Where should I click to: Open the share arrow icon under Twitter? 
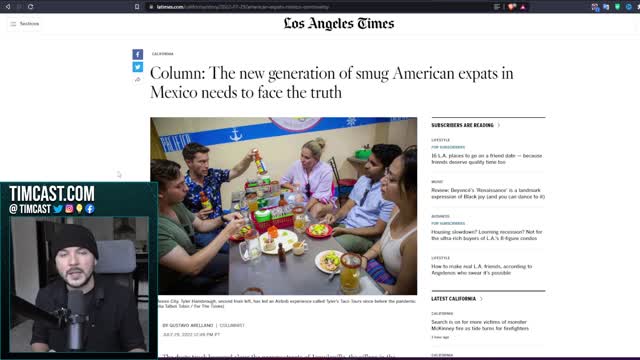point(138,80)
